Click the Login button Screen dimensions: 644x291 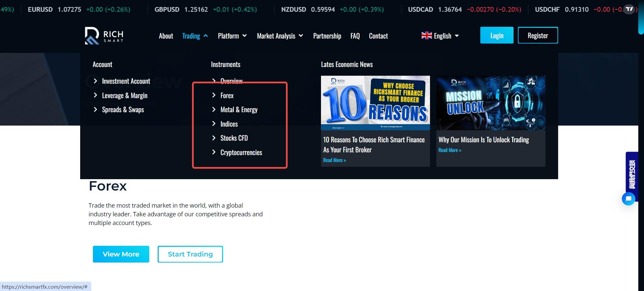(497, 35)
